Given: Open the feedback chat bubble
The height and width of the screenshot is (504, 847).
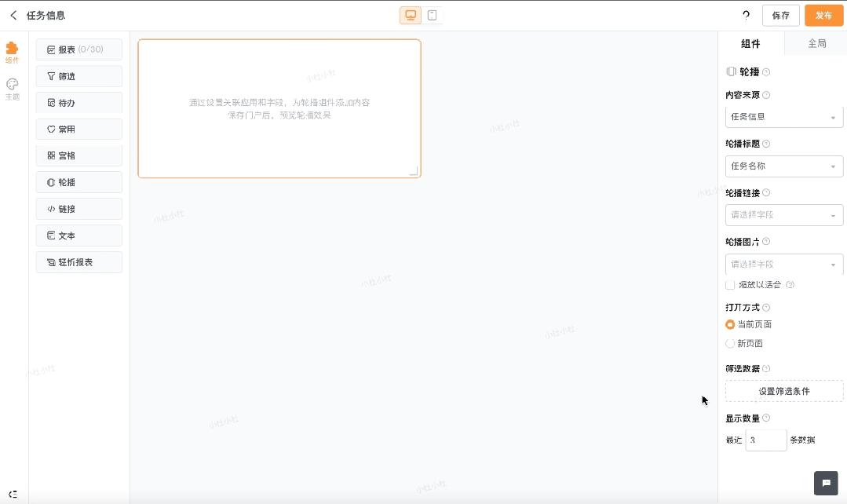Looking at the screenshot, I should pos(825,484).
